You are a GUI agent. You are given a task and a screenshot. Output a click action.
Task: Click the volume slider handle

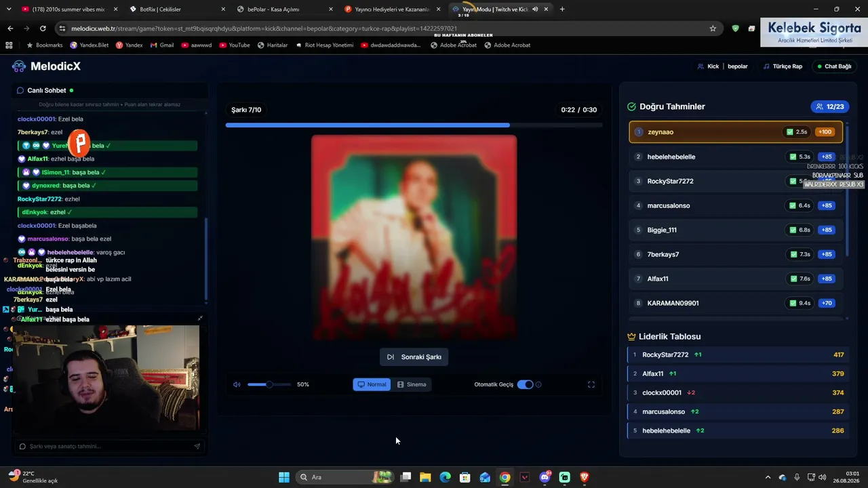(269, 384)
